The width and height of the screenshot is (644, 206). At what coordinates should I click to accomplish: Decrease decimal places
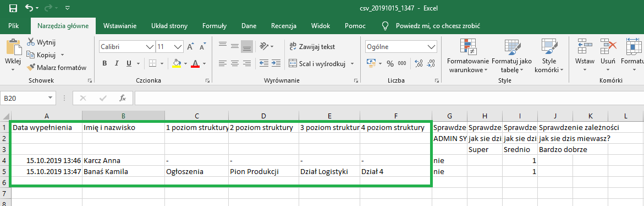[431, 63]
